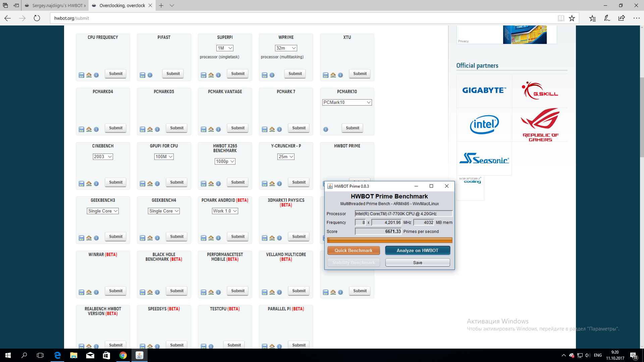Screen dimensions: 644x362
Task: Open the G.Skill partner logo
Action: 540,90
